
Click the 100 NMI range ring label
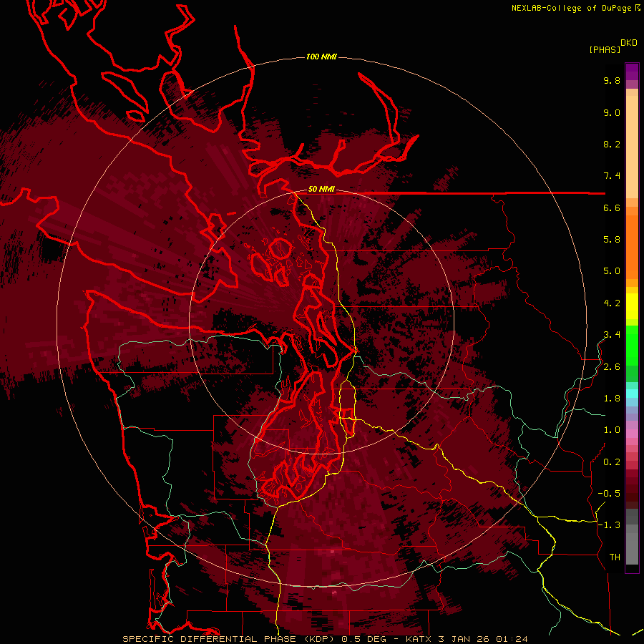[321, 57]
